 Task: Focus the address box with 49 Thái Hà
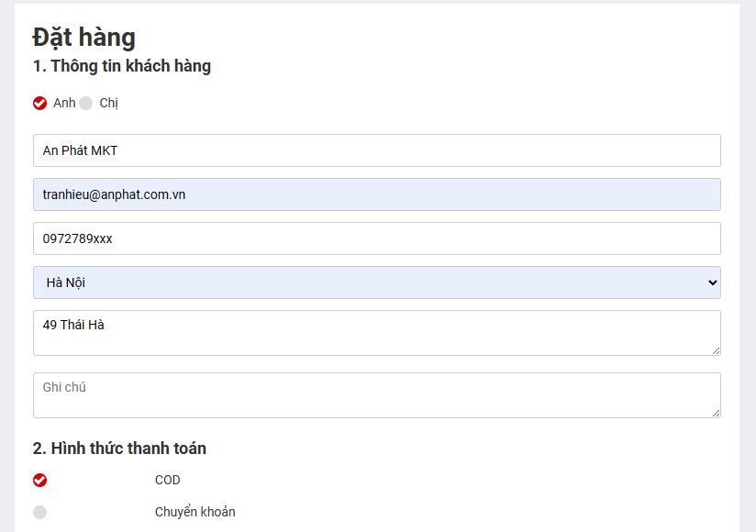coord(377,333)
